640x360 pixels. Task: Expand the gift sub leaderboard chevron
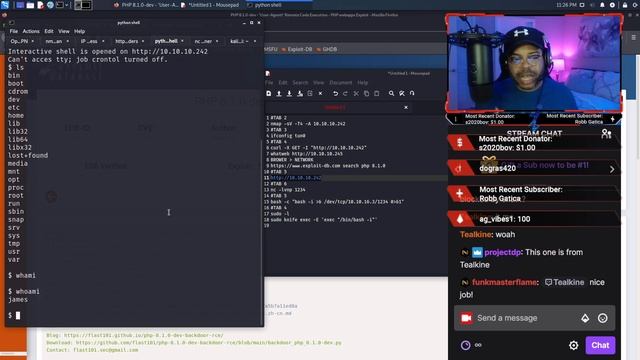point(612,169)
